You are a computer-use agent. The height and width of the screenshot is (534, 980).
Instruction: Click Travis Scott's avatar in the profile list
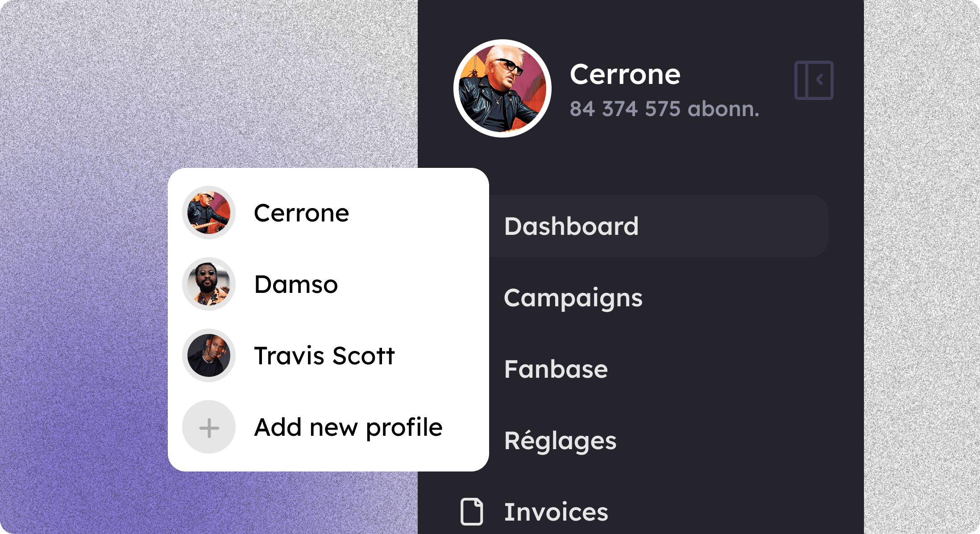209,355
